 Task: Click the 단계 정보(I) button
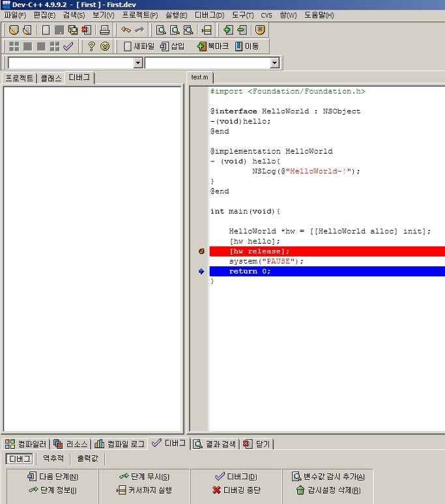pos(53,490)
